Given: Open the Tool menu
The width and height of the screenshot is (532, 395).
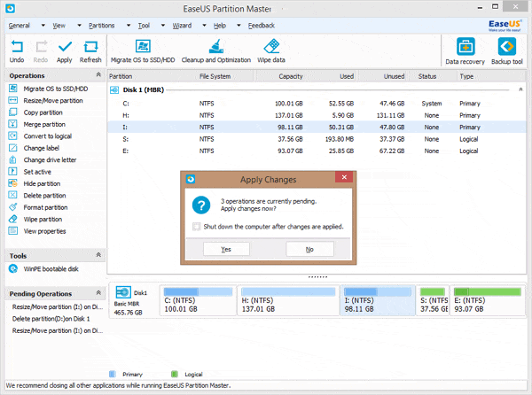Looking at the screenshot, I should click(x=144, y=26).
